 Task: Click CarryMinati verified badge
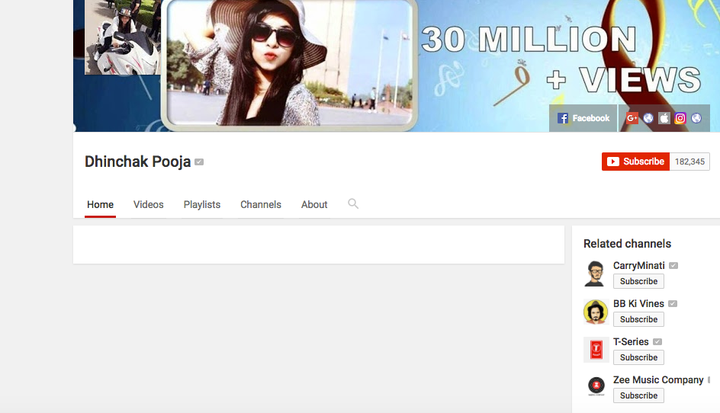[x=673, y=266]
